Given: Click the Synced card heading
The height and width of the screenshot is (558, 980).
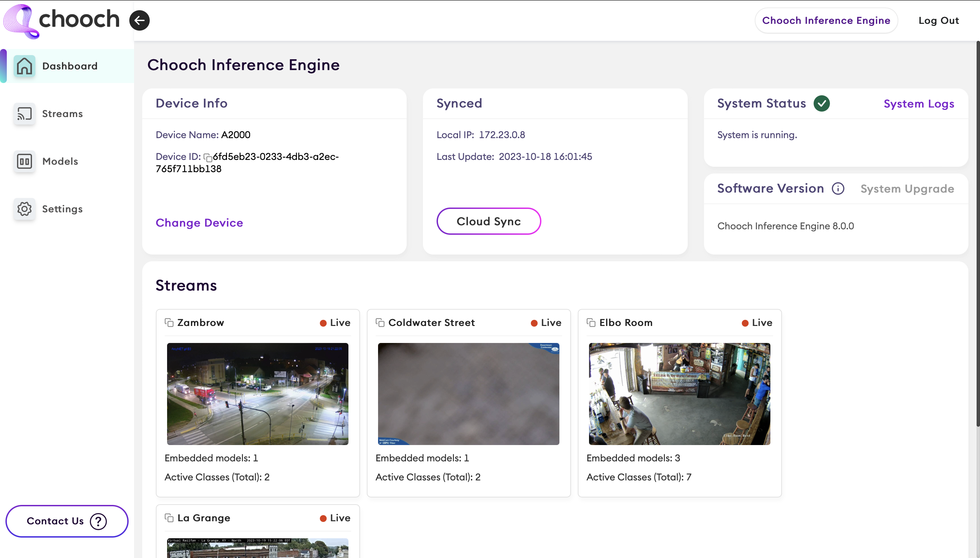Looking at the screenshot, I should [x=459, y=103].
